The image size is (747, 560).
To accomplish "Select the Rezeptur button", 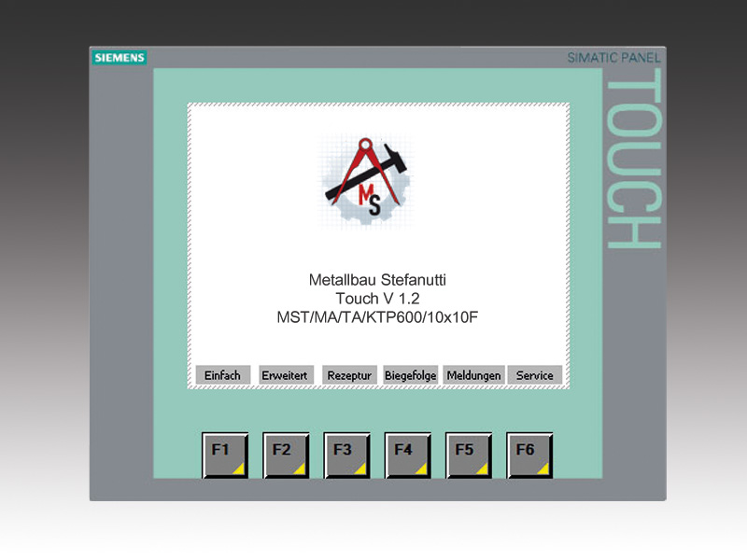I will point(349,375).
